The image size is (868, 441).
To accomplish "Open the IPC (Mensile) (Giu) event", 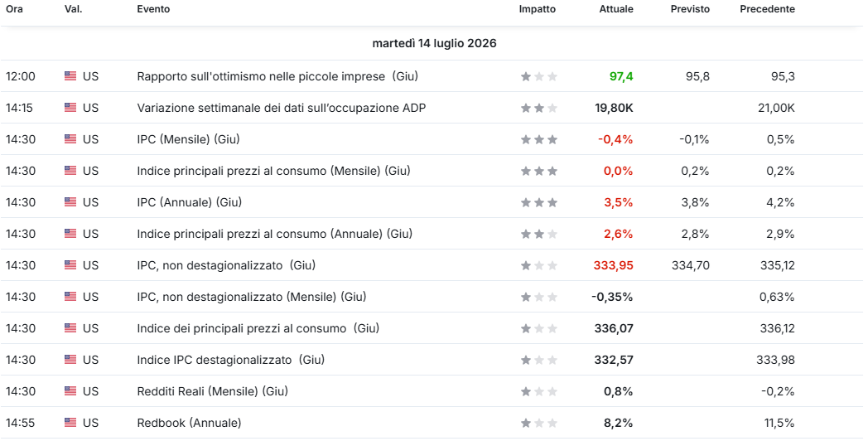I will click(x=188, y=139).
